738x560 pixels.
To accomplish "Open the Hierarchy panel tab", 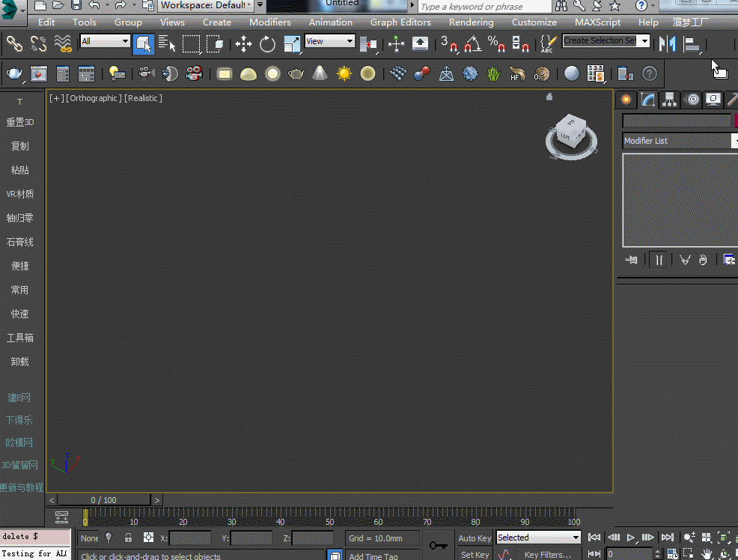I will tap(669, 100).
